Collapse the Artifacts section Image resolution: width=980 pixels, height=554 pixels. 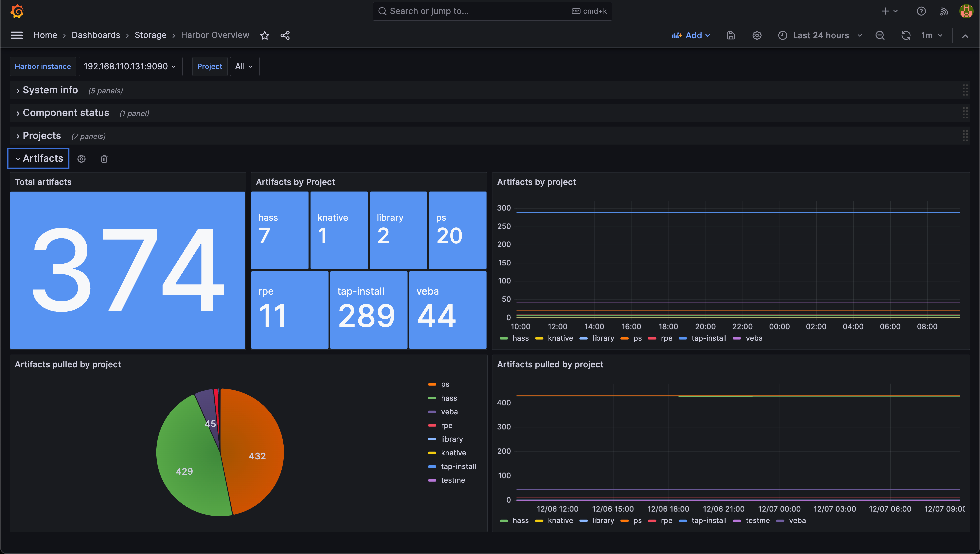38,158
